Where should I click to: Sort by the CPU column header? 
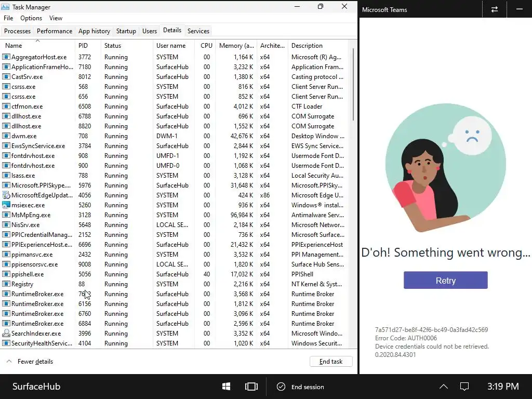[206, 46]
